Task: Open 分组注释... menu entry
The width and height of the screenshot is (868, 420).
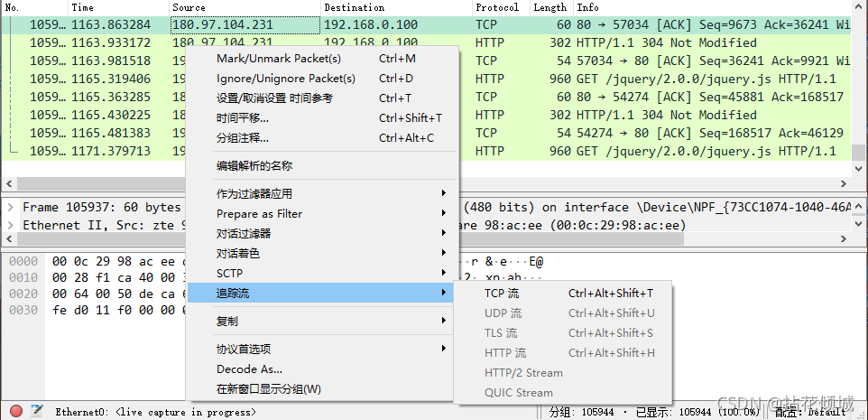Action: tap(322, 138)
